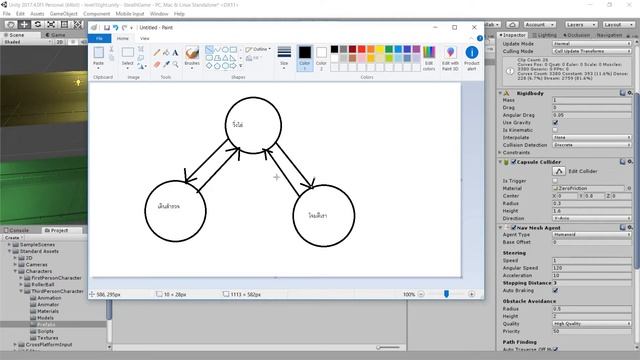Select Unity Move tool in toolbar
The image size is (640, 360).
24,24
